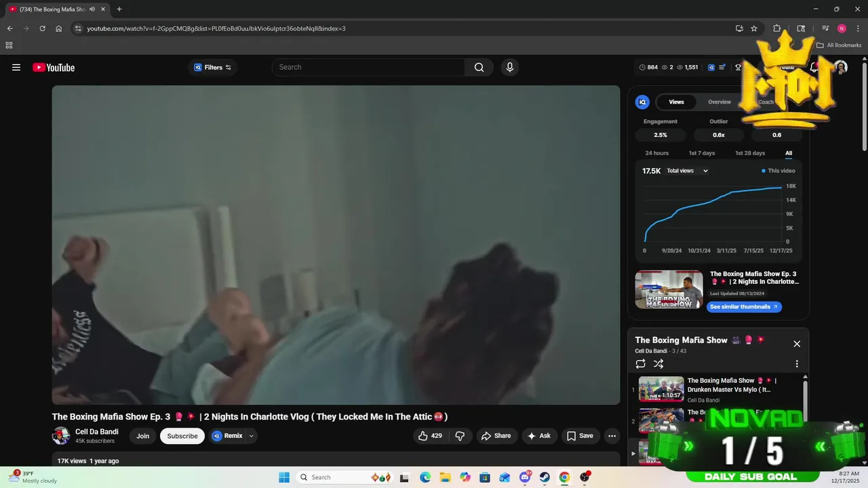Switch to the Overview tab

click(719, 102)
